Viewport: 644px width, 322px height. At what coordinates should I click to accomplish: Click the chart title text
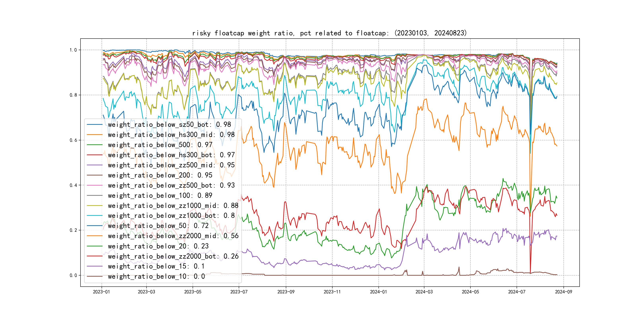[329, 33]
